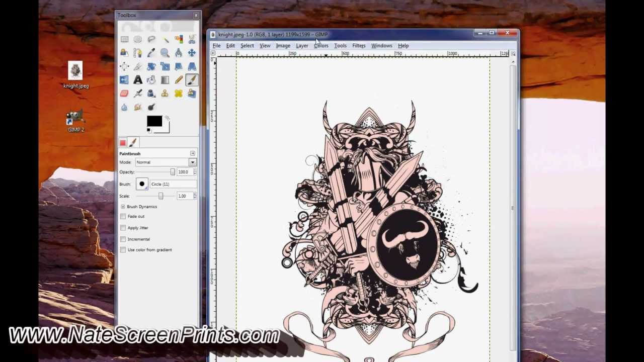The width and height of the screenshot is (644, 362).
Task: Select the Smudge tool
Action: click(x=138, y=107)
